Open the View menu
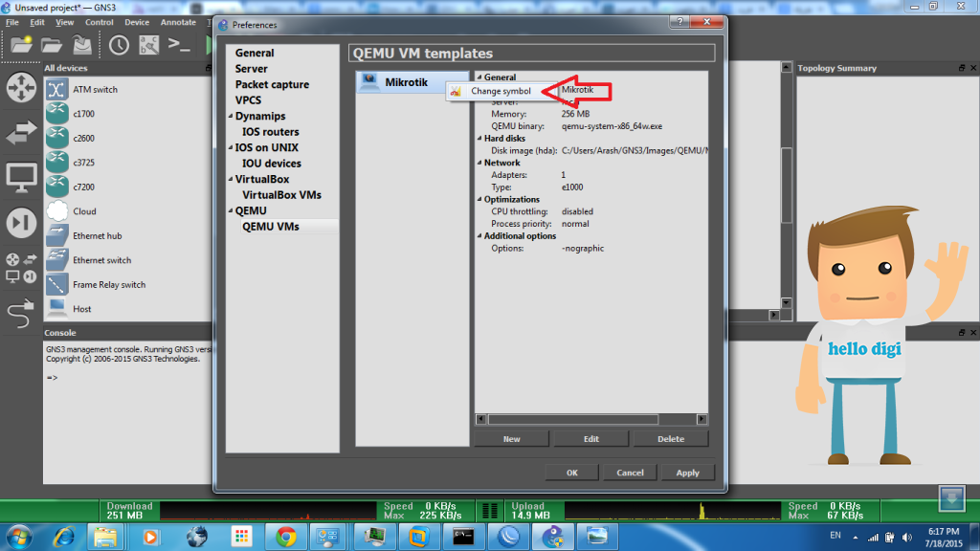This screenshot has width=980, height=551. coord(64,23)
